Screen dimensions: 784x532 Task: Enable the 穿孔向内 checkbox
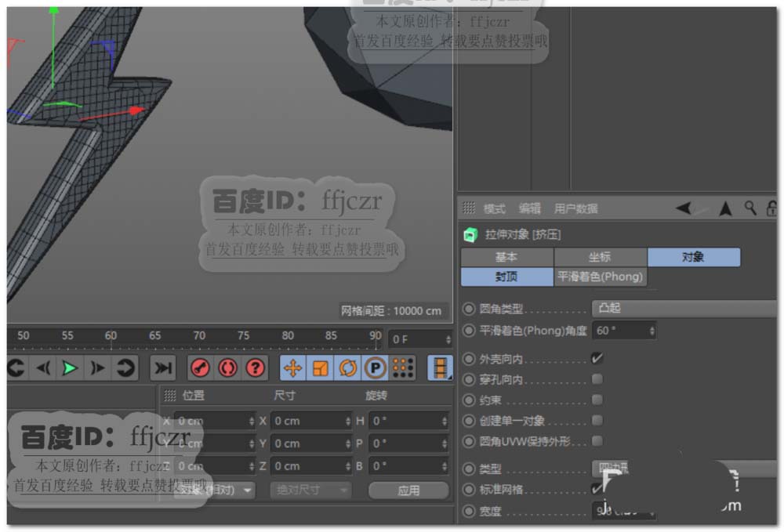pos(597,379)
